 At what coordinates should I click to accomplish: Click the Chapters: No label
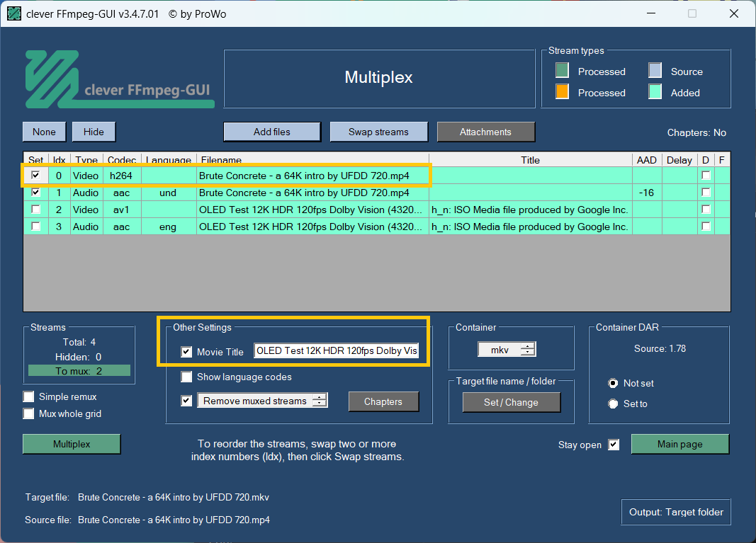pyautogui.click(x=696, y=132)
